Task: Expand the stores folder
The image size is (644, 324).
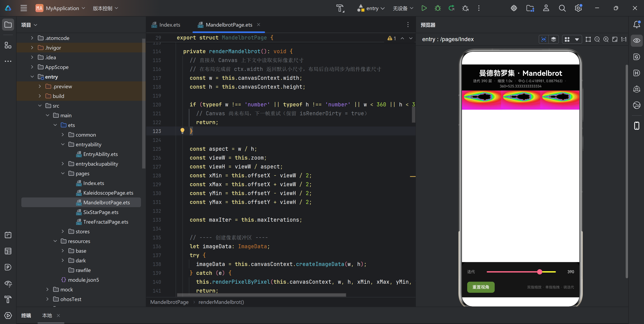Action: [63, 232]
